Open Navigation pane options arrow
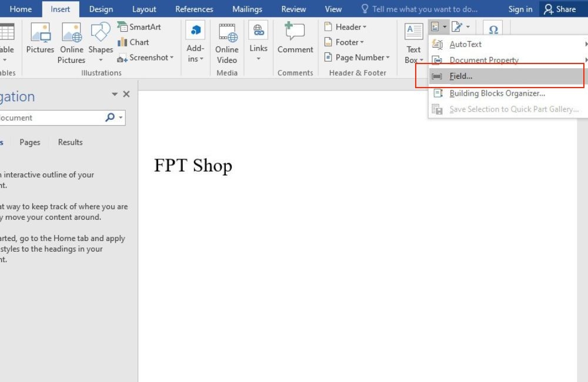Screen dimensions: 588x382 coord(115,94)
